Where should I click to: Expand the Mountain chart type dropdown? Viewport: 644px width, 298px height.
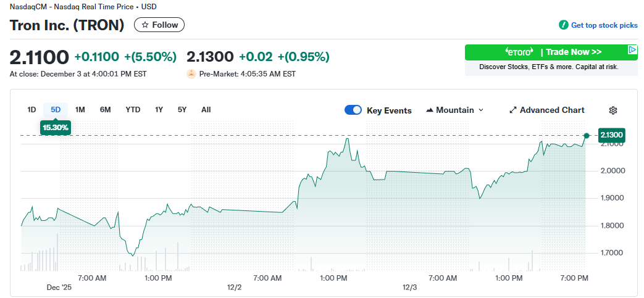[481, 110]
